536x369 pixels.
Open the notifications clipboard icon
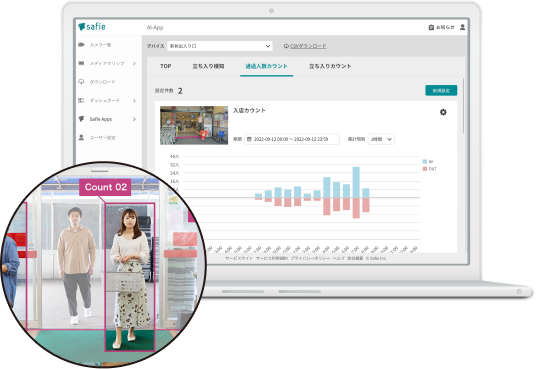(x=431, y=27)
